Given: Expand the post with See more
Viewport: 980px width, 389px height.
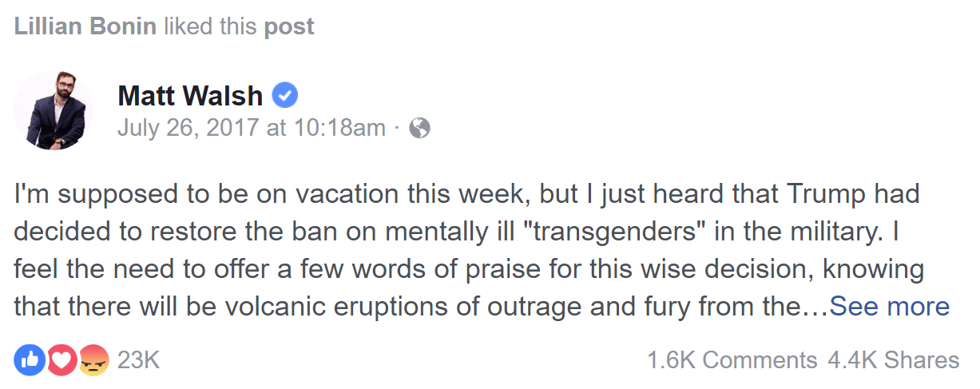Looking at the screenshot, I should (x=890, y=307).
